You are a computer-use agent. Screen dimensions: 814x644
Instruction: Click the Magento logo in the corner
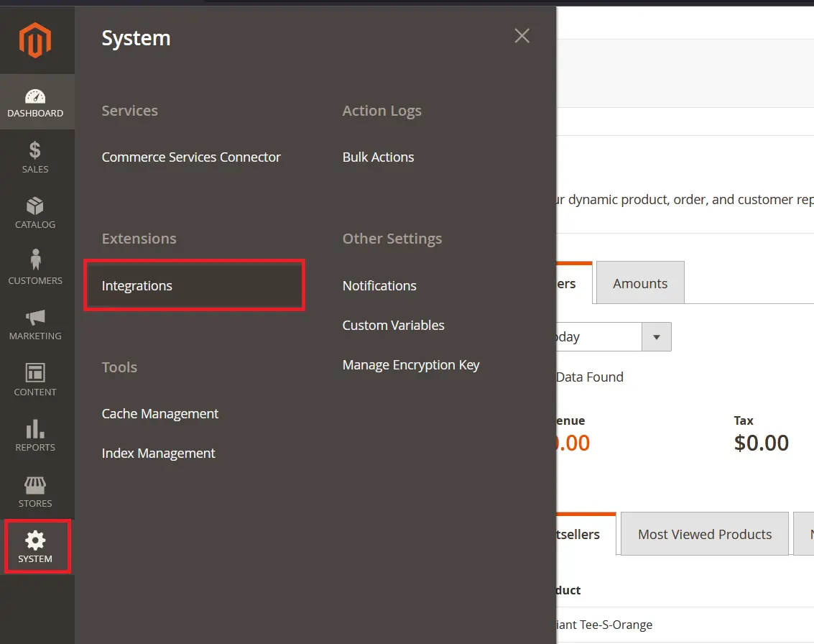click(34, 41)
